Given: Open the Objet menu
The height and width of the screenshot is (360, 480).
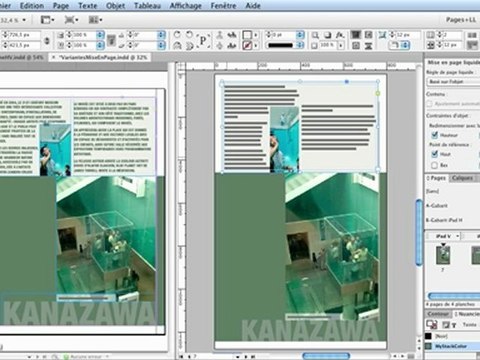Looking at the screenshot, I should coord(115,5).
